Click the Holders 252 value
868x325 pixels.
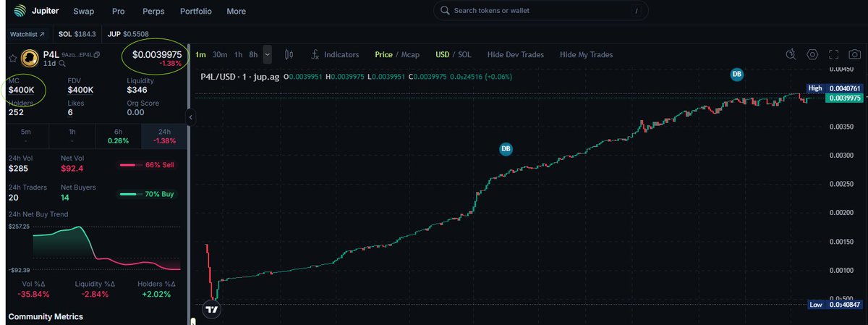pos(16,112)
